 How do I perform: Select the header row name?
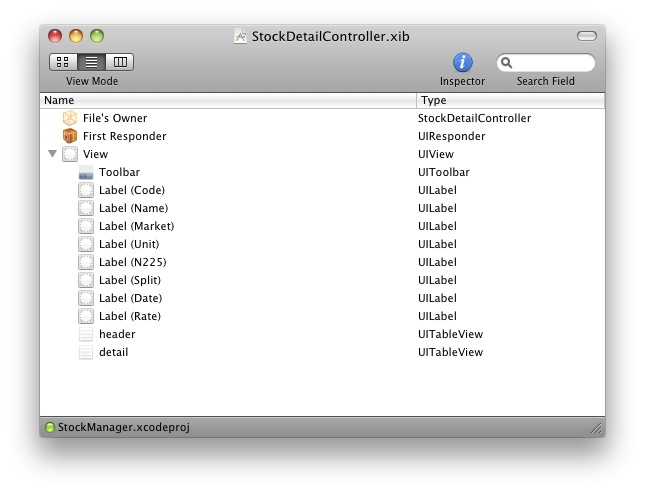pos(117,334)
